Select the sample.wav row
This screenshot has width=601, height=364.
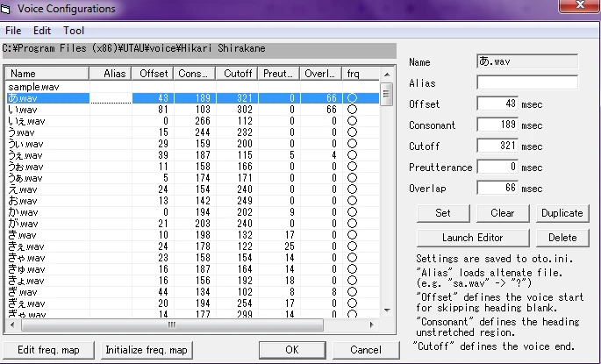tap(193, 87)
